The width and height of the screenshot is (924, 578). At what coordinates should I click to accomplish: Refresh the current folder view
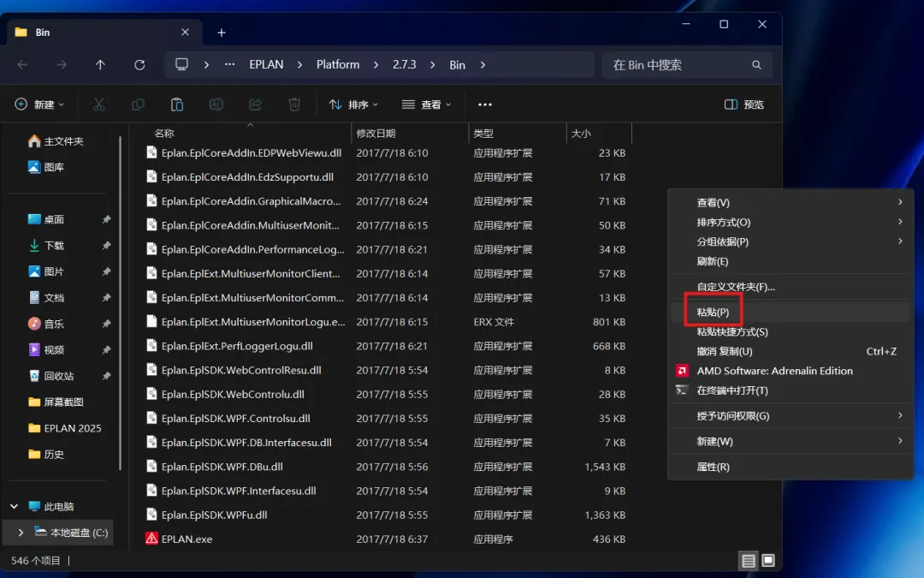tap(139, 64)
